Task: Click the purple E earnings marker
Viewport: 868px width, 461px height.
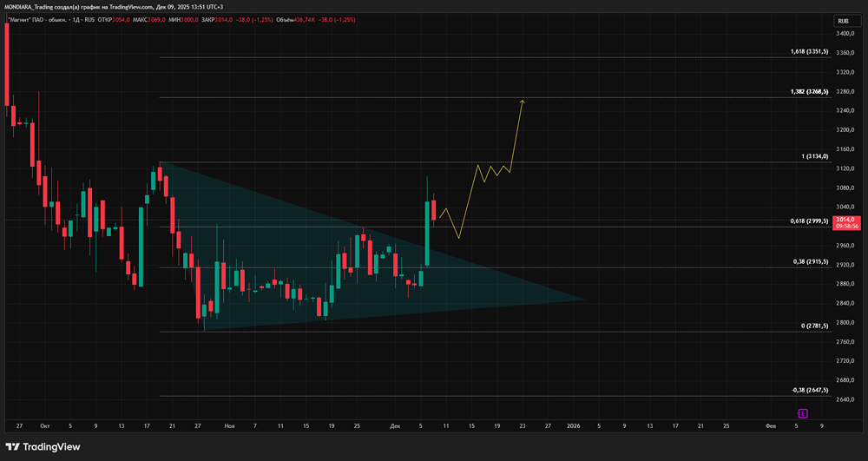Action: click(x=803, y=413)
